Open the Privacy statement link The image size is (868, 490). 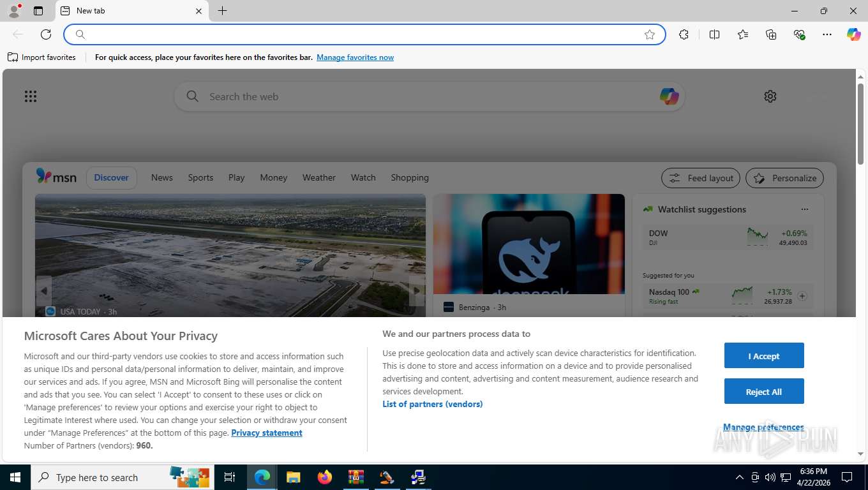point(267,433)
